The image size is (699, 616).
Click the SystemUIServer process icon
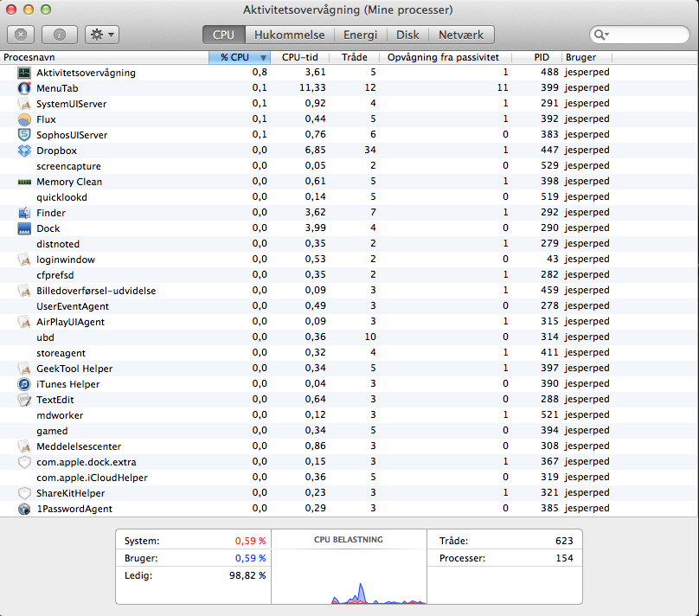click(24, 104)
